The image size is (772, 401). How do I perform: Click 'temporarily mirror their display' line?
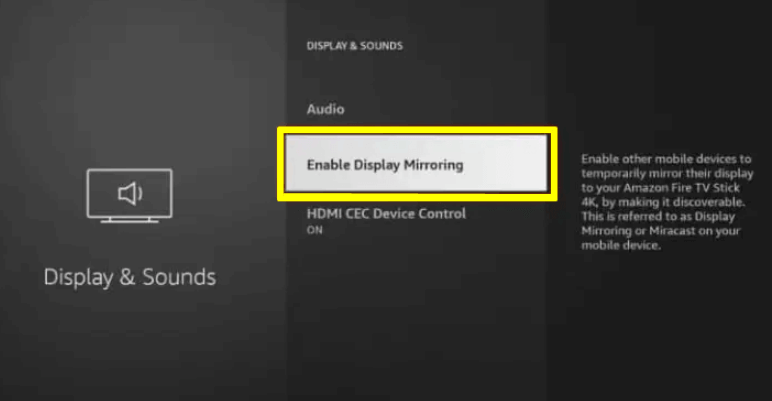coord(667,173)
